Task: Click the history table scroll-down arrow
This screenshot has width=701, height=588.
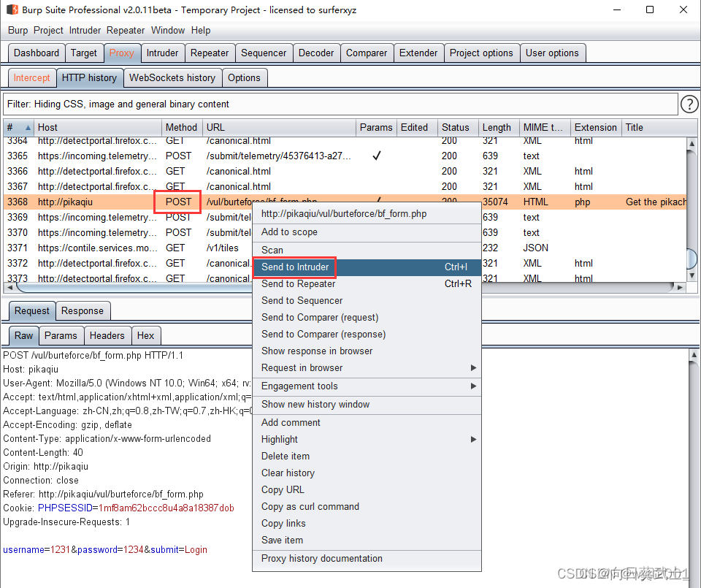Action: [x=692, y=276]
